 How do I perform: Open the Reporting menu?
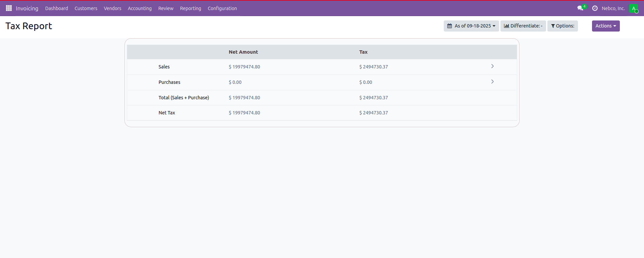(191, 8)
